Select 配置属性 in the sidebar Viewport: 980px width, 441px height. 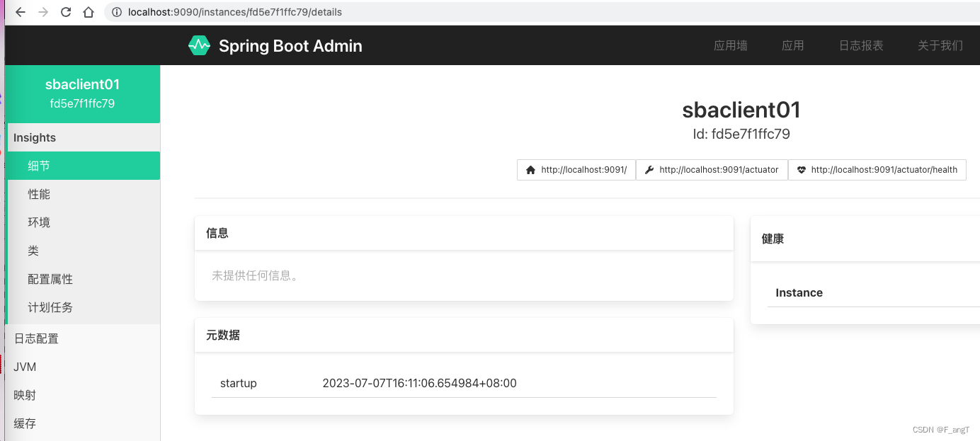click(x=83, y=279)
